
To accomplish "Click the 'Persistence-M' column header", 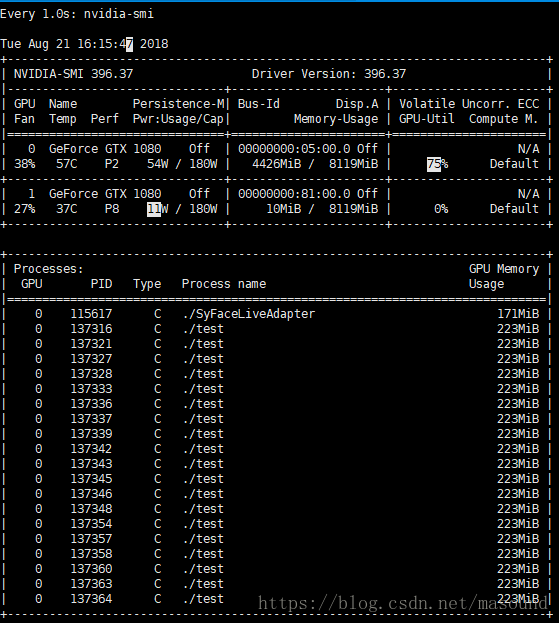I will [x=178, y=104].
